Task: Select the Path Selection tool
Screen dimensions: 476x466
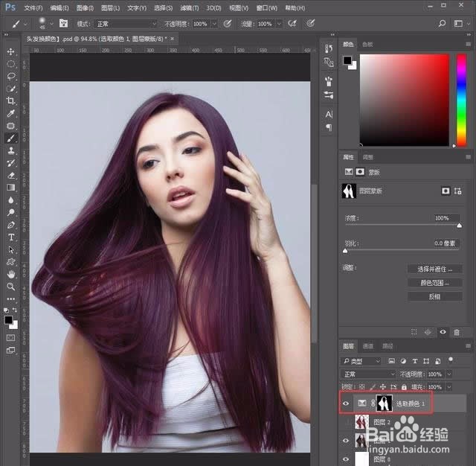Action: click(x=11, y=249)
